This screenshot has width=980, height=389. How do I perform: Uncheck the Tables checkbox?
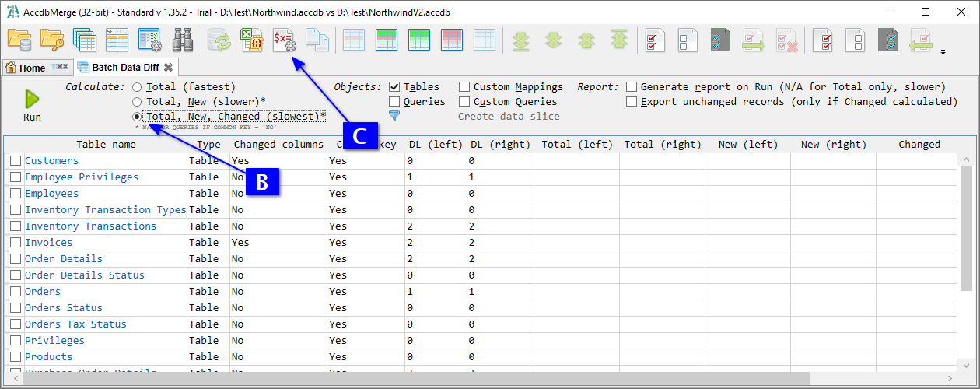(x=394, y=87)
